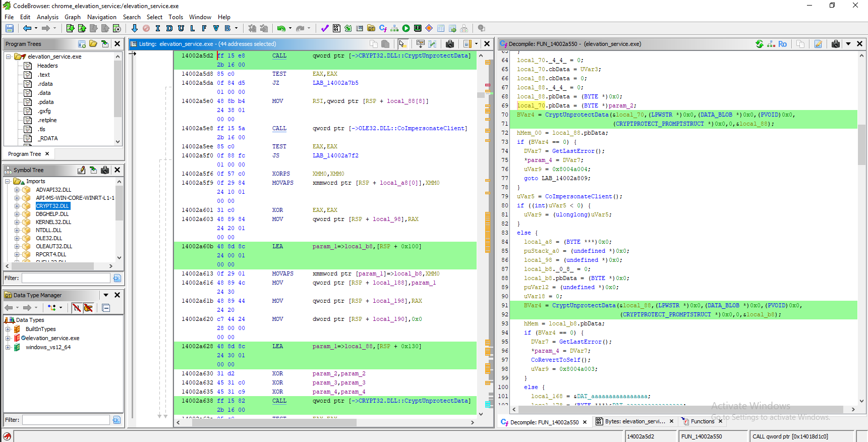Collapse all data types in Data Type Manager
Viewport: 868px width, 442px height.
[106, 308]
